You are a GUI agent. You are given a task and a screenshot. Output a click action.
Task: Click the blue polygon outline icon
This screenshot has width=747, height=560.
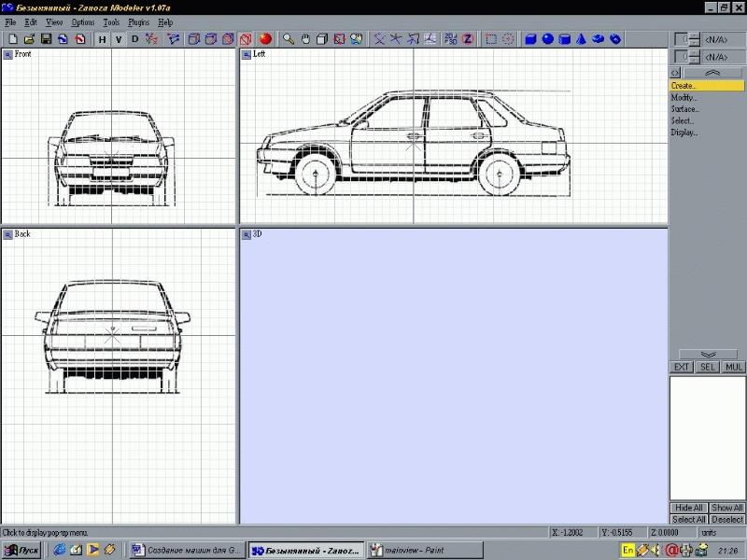[x=413, y=39]
